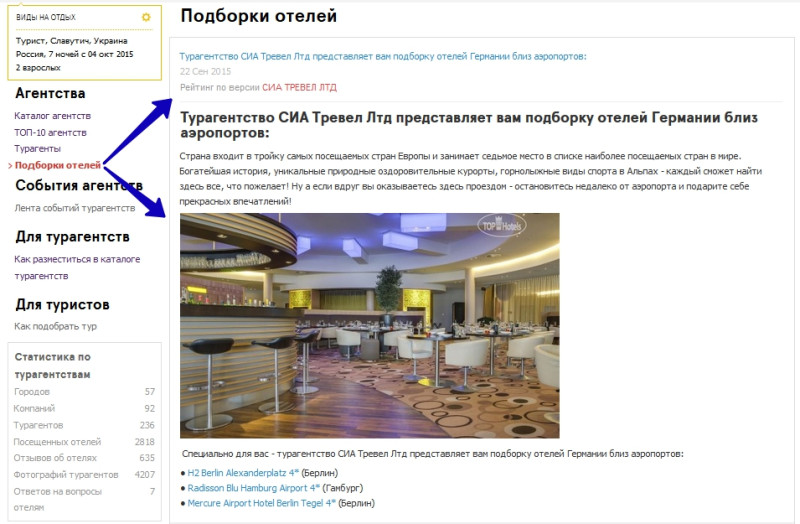
Task: Open the ТОП-10 агентств link
Action: point(51,132)
